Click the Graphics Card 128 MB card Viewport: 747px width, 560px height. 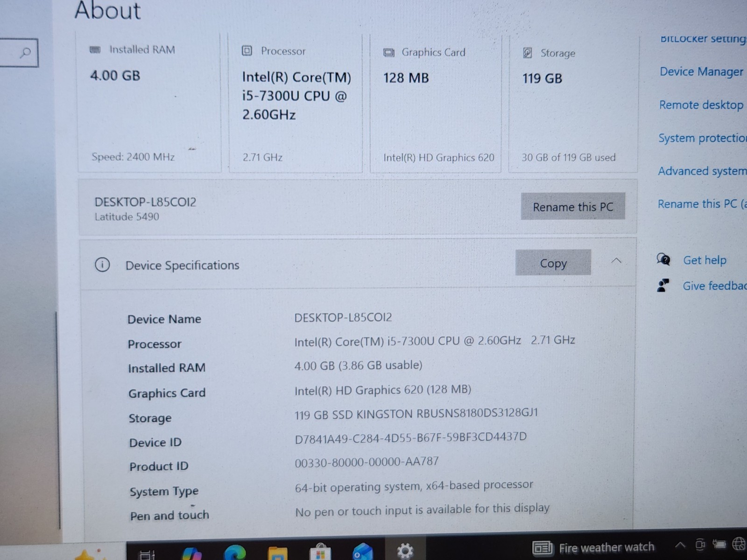click(436, 104)
